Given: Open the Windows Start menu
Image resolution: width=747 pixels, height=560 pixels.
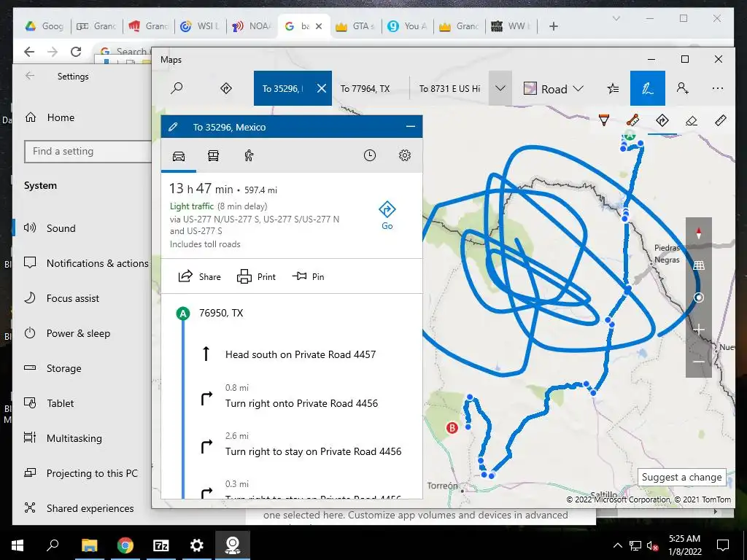Looking at the screenshot, I should [18, 545].
